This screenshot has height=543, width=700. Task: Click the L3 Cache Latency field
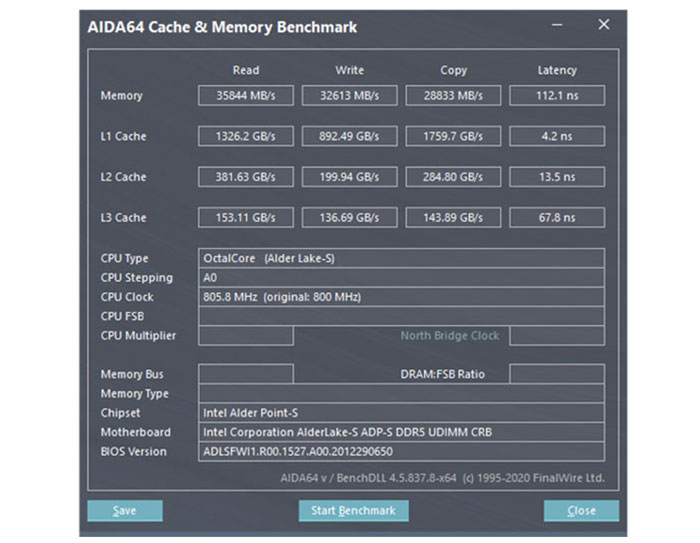point(556,217)
